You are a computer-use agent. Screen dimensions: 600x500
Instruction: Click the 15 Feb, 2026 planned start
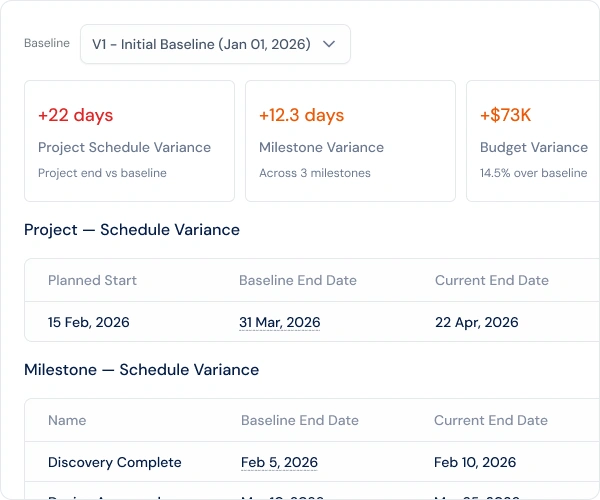click(88, 322)
